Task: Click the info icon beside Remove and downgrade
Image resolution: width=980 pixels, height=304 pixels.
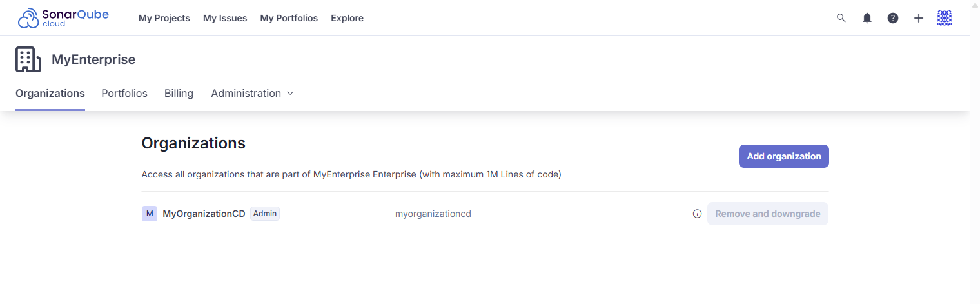Action: pos(697,214)
